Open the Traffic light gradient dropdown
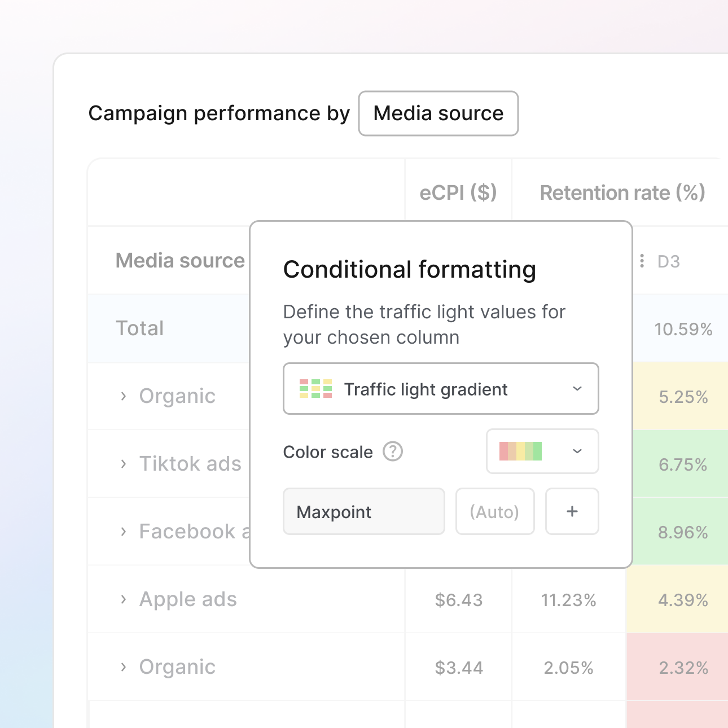This screenshot has width=728, height=728. (440, 389)
